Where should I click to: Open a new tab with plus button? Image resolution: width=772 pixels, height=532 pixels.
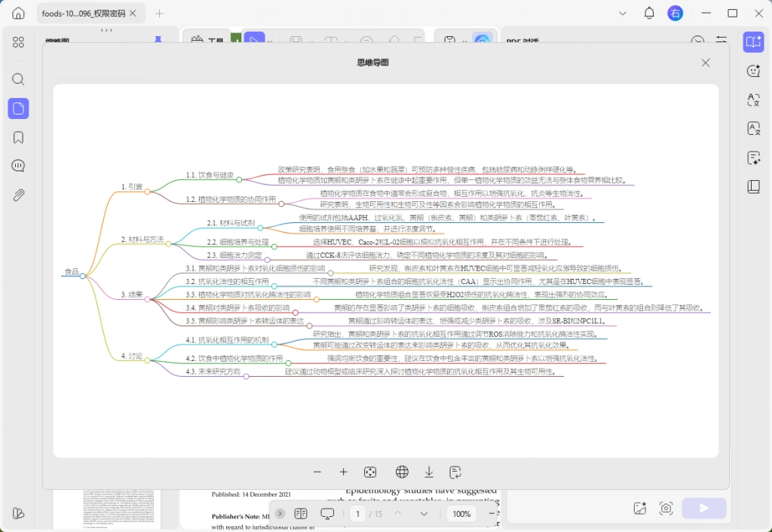159,14
